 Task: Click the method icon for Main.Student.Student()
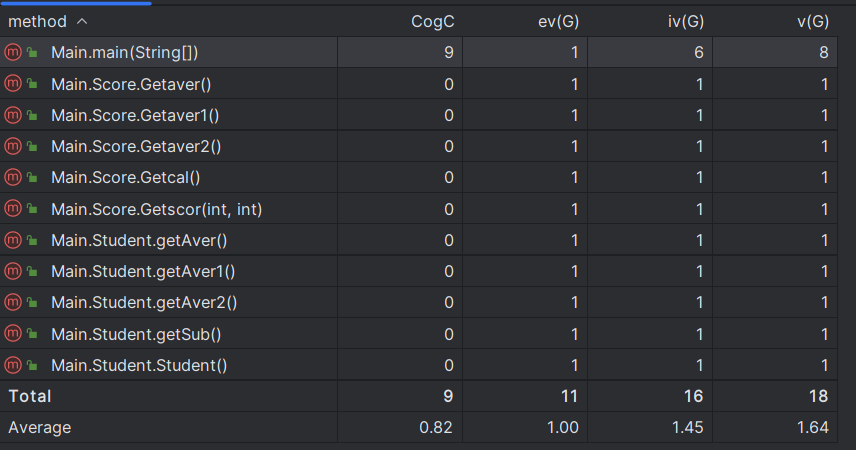pyautogui.click(x=13, y=365)
